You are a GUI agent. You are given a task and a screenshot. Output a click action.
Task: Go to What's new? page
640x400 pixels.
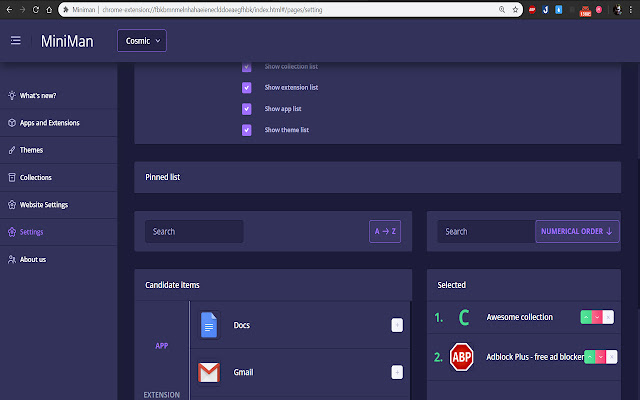pos(58,96)
